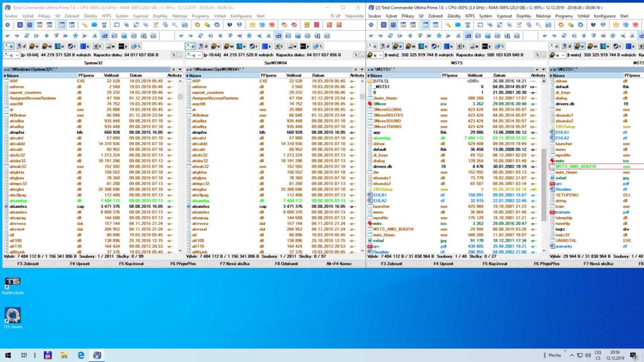The width and height of the screenshot is (644, 362).
Task: Select MSTS_AMD_BUGFIX file in the rightmost panel
Action: pos(575,166)
